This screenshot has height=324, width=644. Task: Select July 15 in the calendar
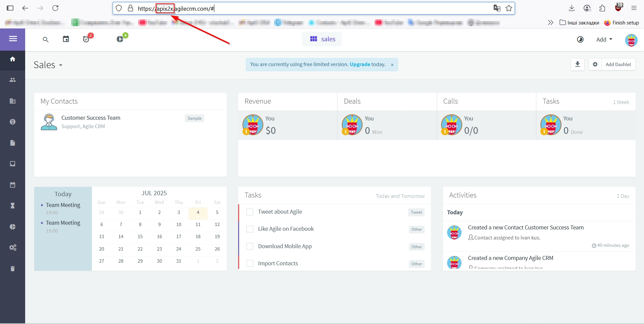140,236
